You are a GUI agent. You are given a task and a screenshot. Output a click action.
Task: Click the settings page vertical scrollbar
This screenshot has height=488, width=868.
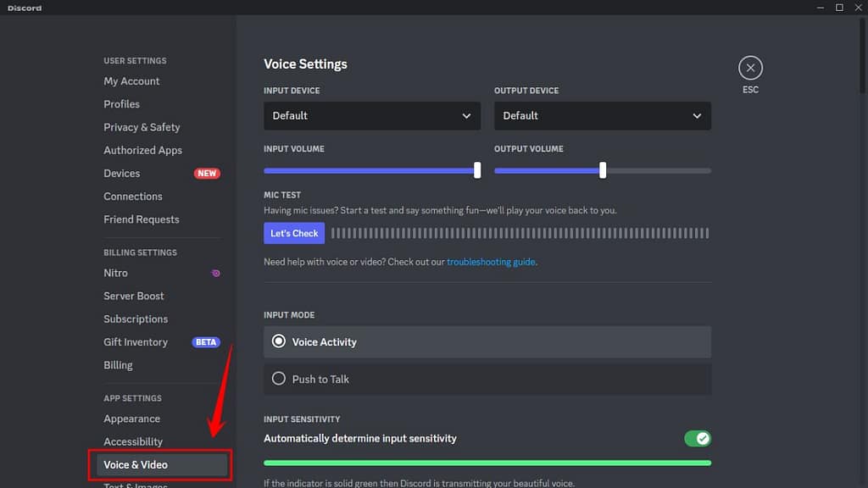click(862, 55)
